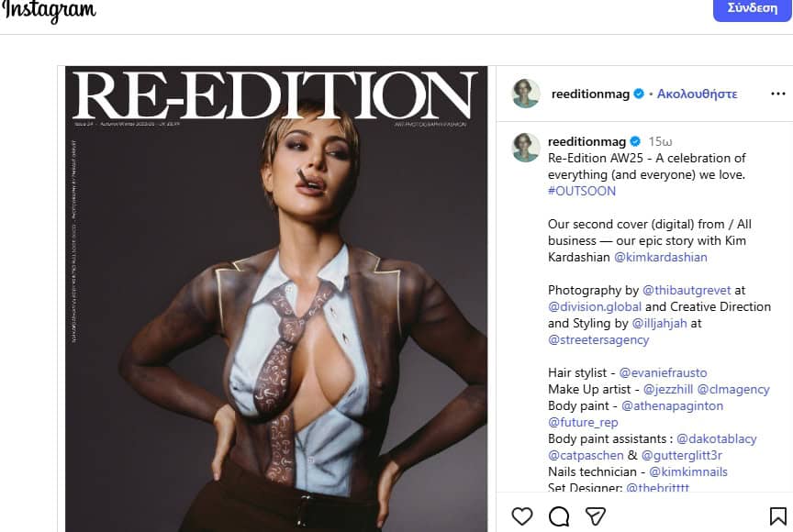Go to @division.global mention
Screen dimensions: 793x532
595,306
